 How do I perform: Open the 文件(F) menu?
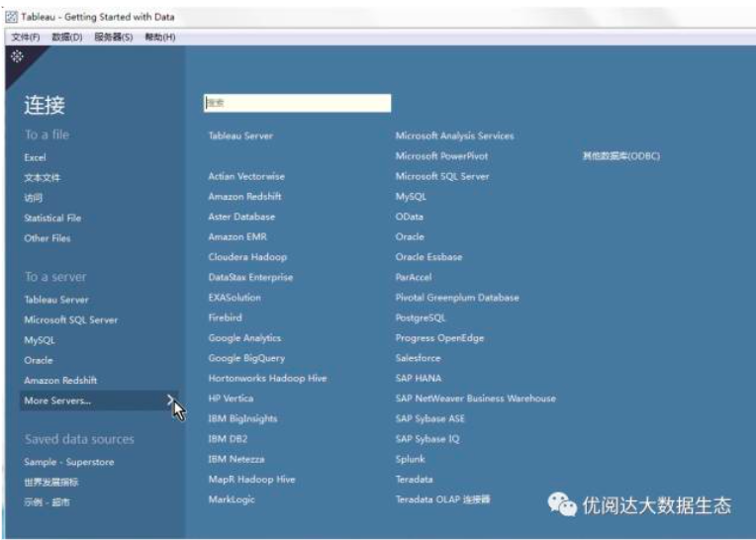(26, 37)
